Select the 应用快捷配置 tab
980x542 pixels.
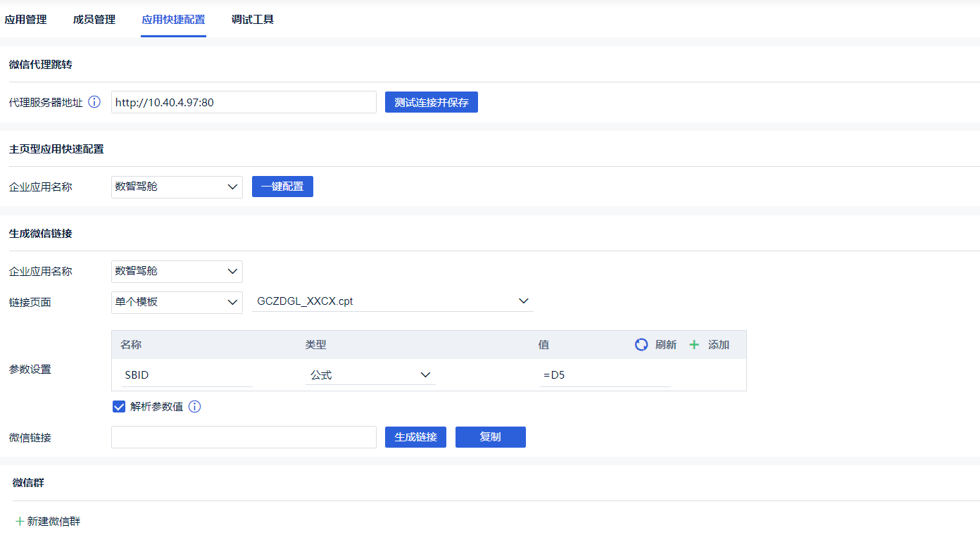click(x=173, y=20)
